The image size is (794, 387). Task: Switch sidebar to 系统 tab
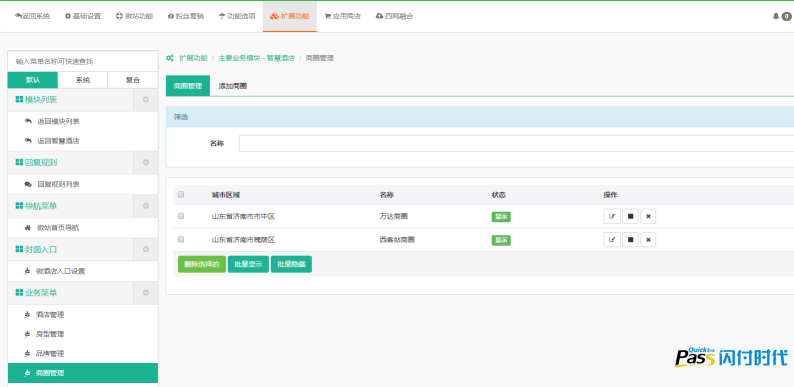pyautogui.click(x=83, y=80)
